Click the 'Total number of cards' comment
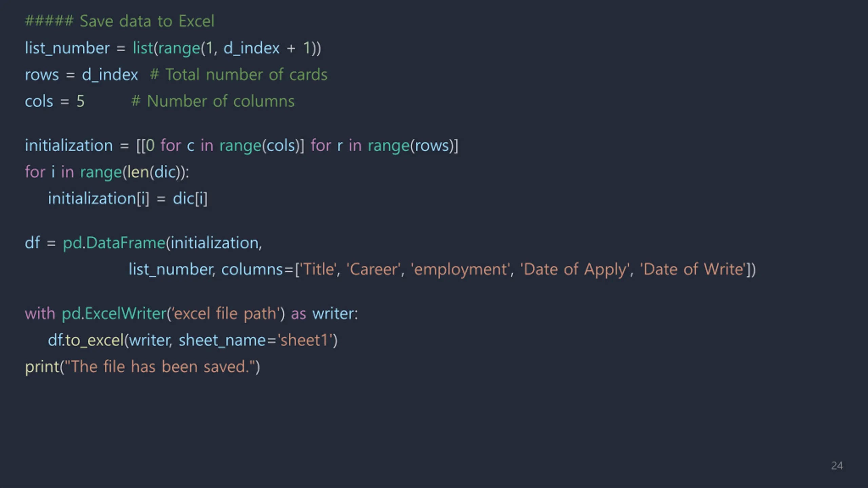 pos(239,75)
